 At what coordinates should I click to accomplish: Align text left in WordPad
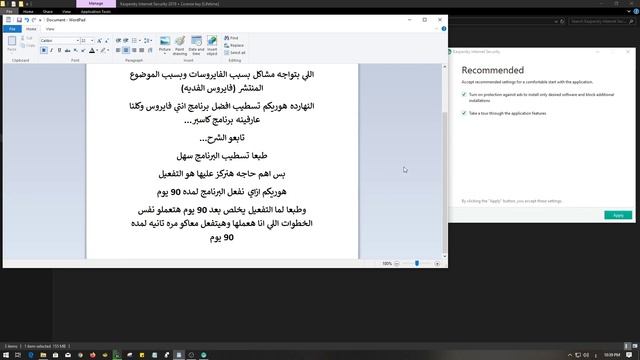tap(118, 50)
